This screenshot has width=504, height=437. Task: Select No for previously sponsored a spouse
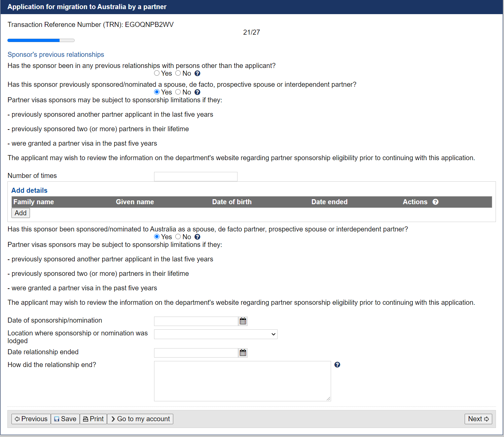(178, 92)
